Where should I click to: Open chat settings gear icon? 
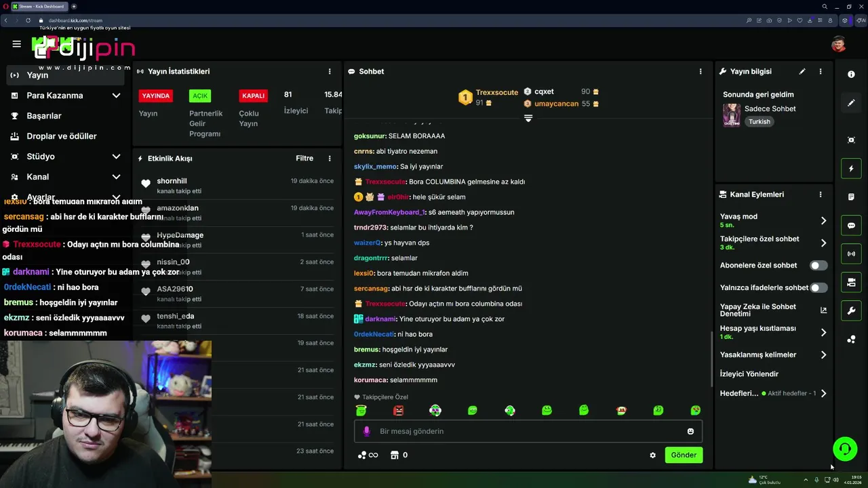[x=652, y=455]
